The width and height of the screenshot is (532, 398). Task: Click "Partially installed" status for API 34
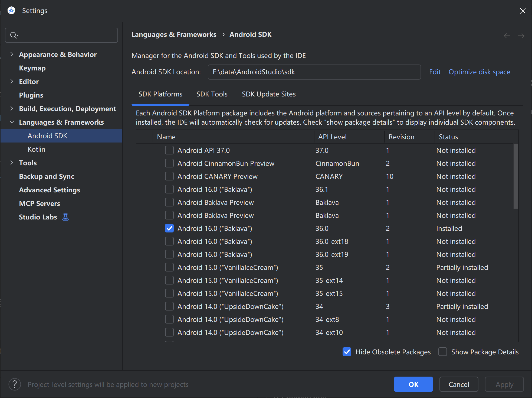462,306
